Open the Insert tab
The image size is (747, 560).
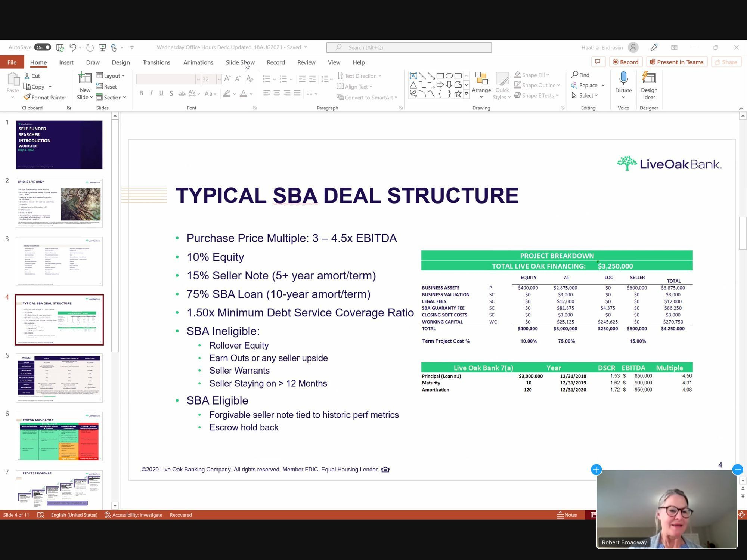[x=66, y=62]
